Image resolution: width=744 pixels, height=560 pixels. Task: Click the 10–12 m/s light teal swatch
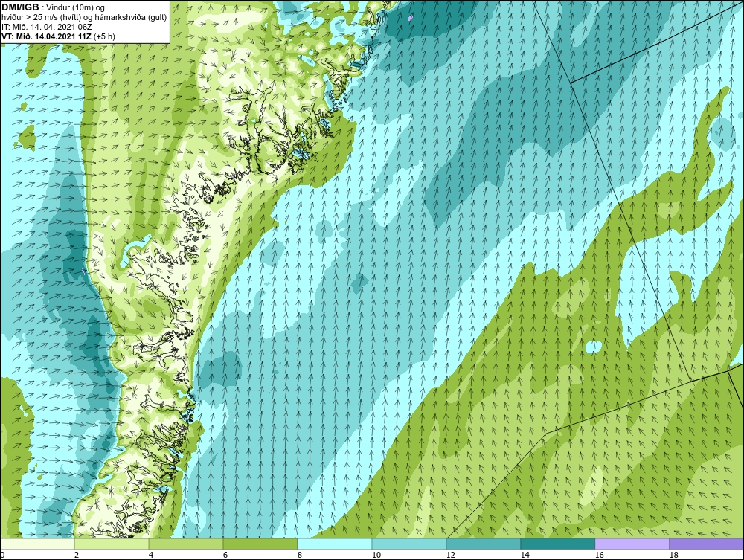[409, 544]
